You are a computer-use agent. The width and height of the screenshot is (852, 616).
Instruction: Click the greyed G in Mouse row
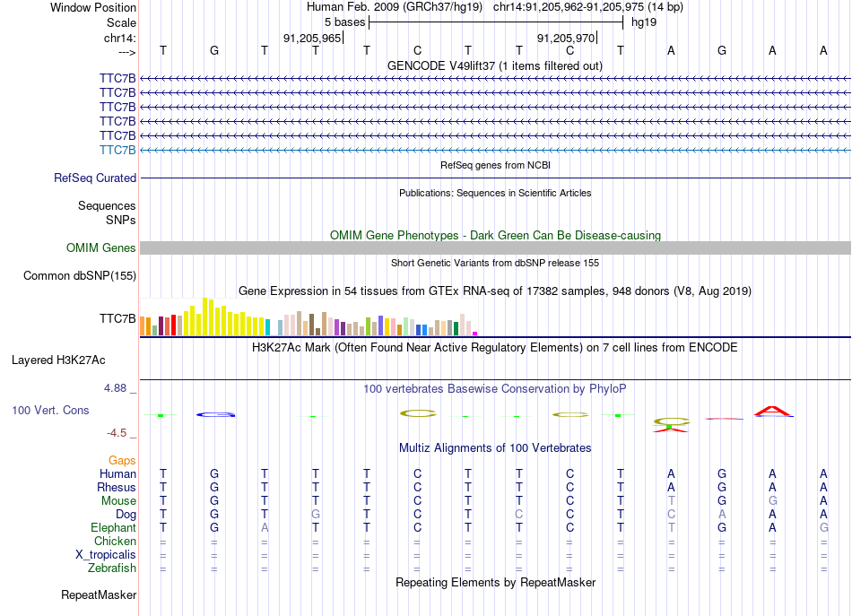tap(773, 500)
